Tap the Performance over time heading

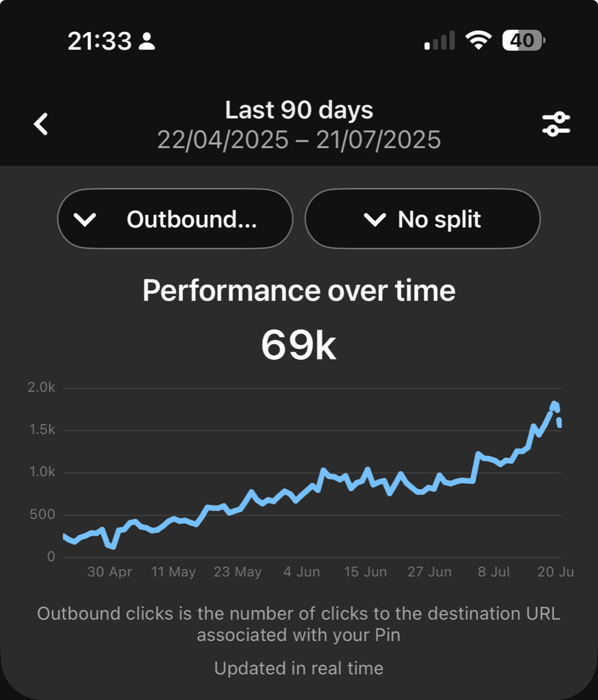299,290
